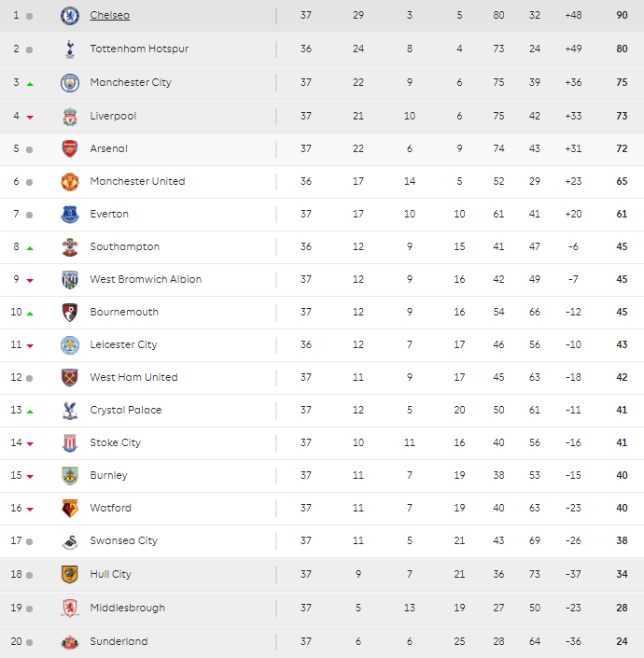Click Stoke City's red down arrow
The height and width of the screenshot is (658, 644).
click(x=30, y=443)
